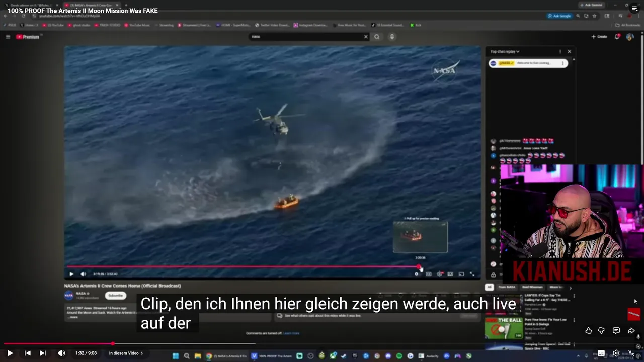The height and width of the screenshot is (362, 644).
Task: Open the 'All Bookmarks' folder
Action: [628, 25]
